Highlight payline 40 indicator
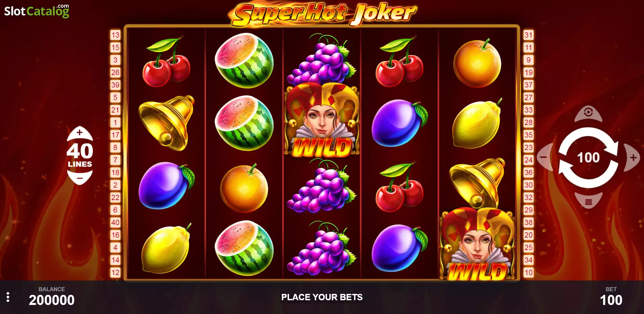The height and width of the screenshot is (314, 644). click(115, 223)
